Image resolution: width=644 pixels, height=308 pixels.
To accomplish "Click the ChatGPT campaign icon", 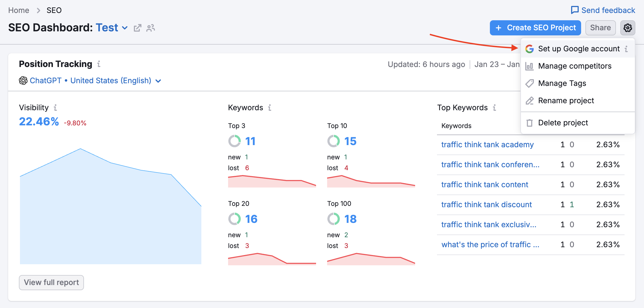I will pos(23,80).
